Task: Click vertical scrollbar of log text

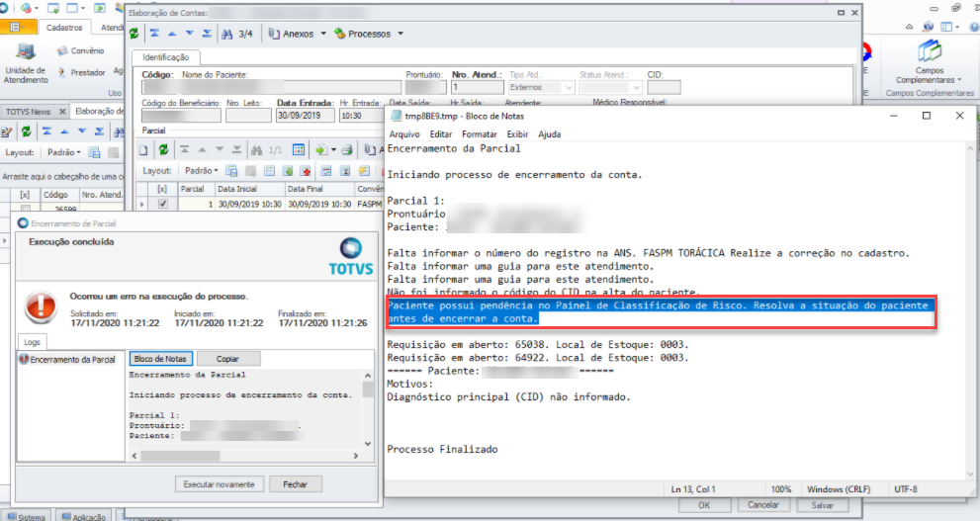Action: click(368, 410)
